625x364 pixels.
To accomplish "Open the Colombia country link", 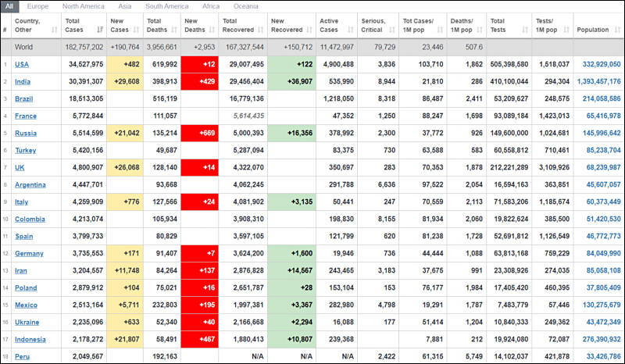I will click(x=30, y=219).
